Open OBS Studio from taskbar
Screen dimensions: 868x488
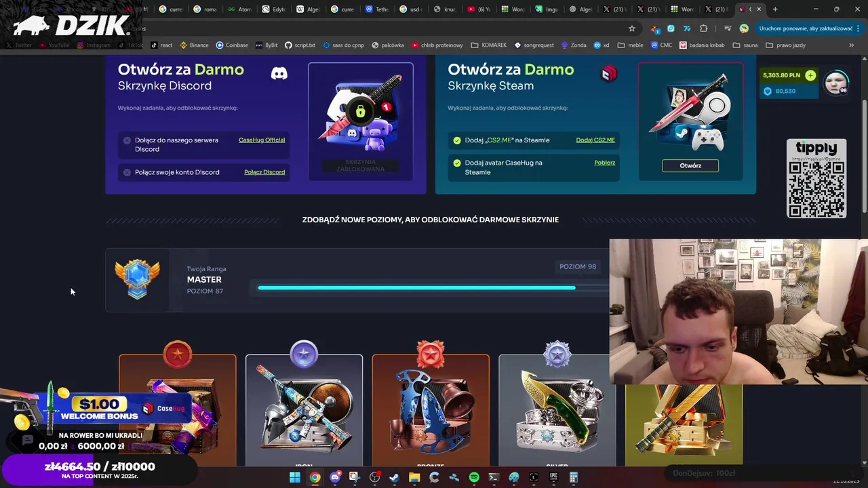pos(374,477)
